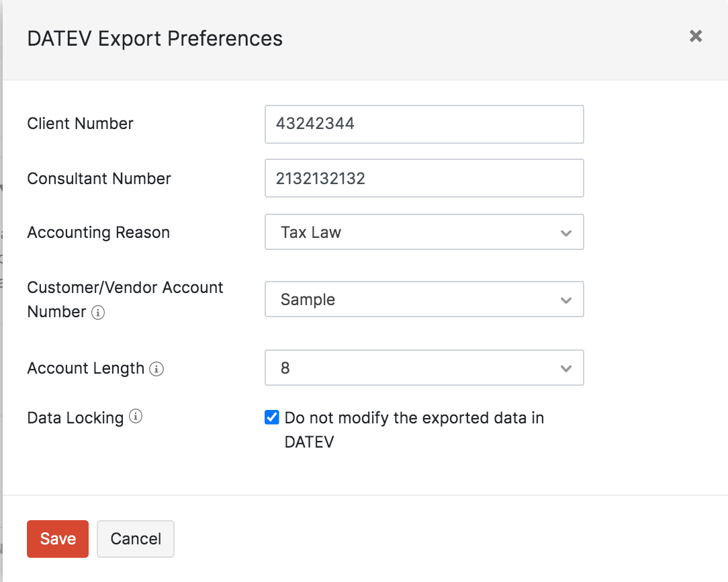Viewport: 728px width, 582px height.
Task: Click the Client Number label
Action: coord(81,124)
